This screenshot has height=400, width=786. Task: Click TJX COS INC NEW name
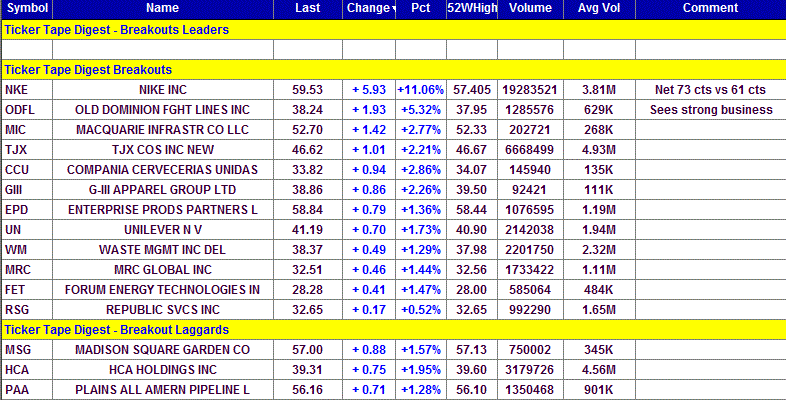[162, 150]
